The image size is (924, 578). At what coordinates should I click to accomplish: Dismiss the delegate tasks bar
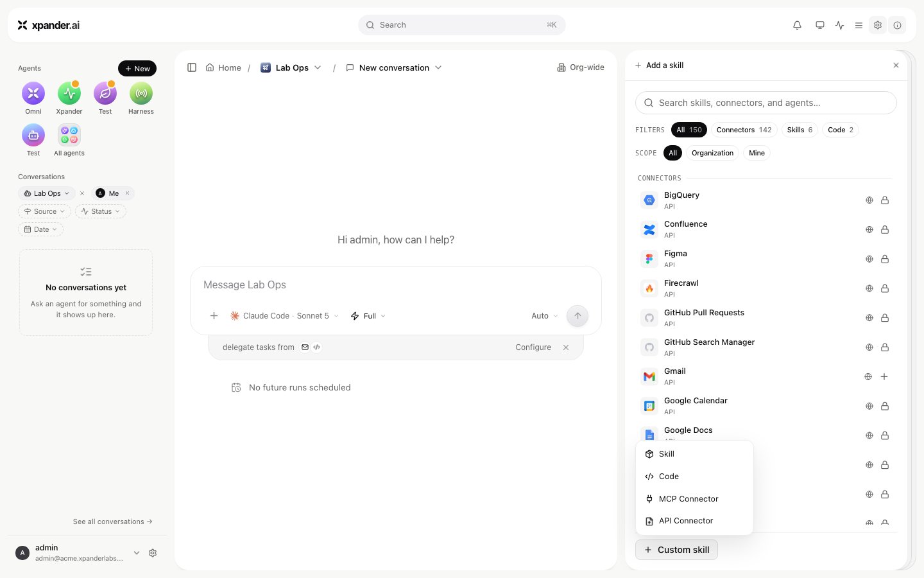(x=566, y=347)
